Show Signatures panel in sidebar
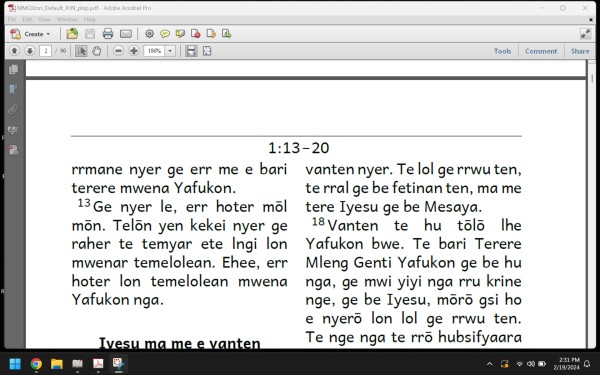Image resolution: width=600 pixels, height=375 pixels. [x=13, y=130]
